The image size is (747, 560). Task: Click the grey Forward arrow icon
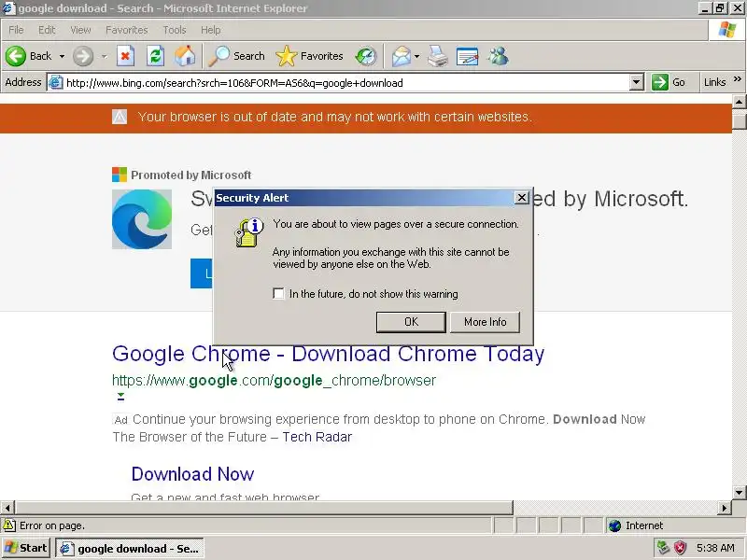click(x=83, y=56)
